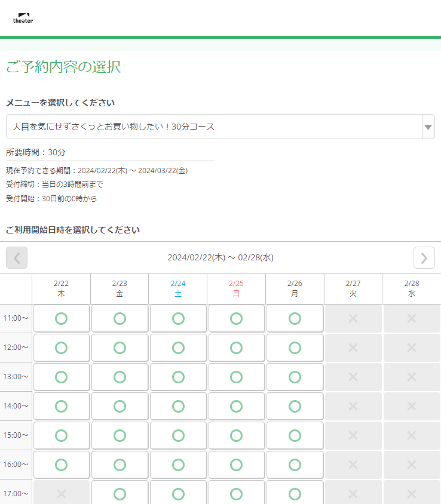Click the 2024/02/22～02/28 week range label
This screenshot has width=441, height=504.
click(220, 257)
